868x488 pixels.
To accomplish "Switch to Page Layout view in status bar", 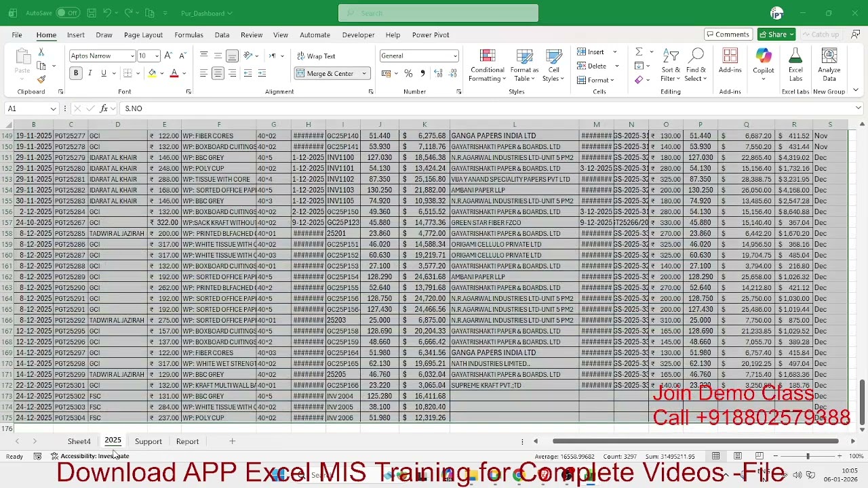I will [x=738, y=456].
